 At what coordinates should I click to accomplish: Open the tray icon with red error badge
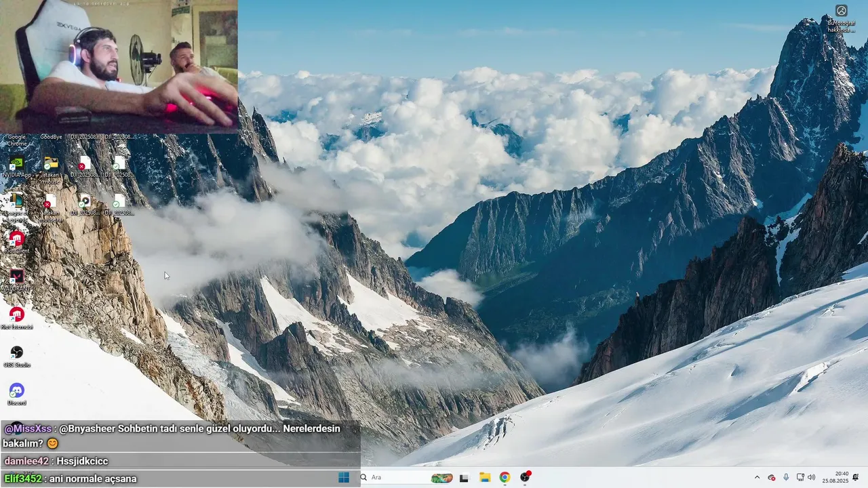pyautogui.click(x=772, y=478)
